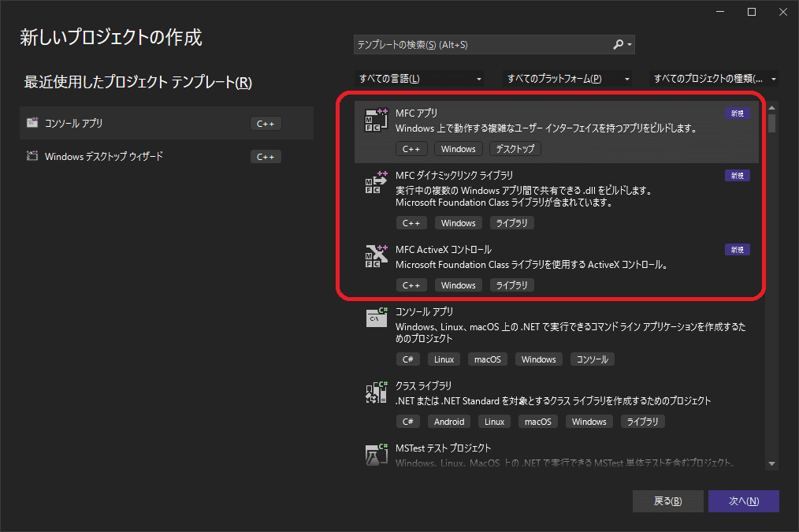The width and height of the screenshot is (799, 532).
Task: Open the すべてのプロジェクトの種類 dropdown
Action: click(x=713, y=79)
